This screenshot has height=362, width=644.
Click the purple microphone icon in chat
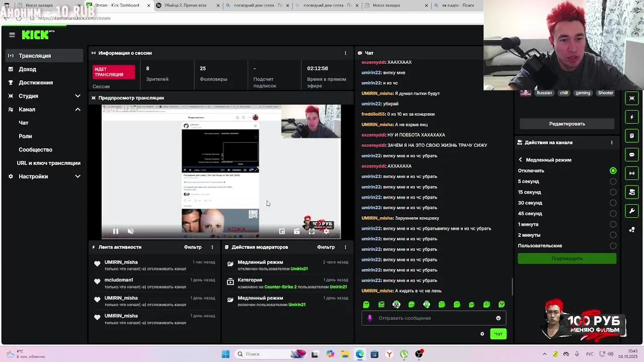[x=370, y=318]
